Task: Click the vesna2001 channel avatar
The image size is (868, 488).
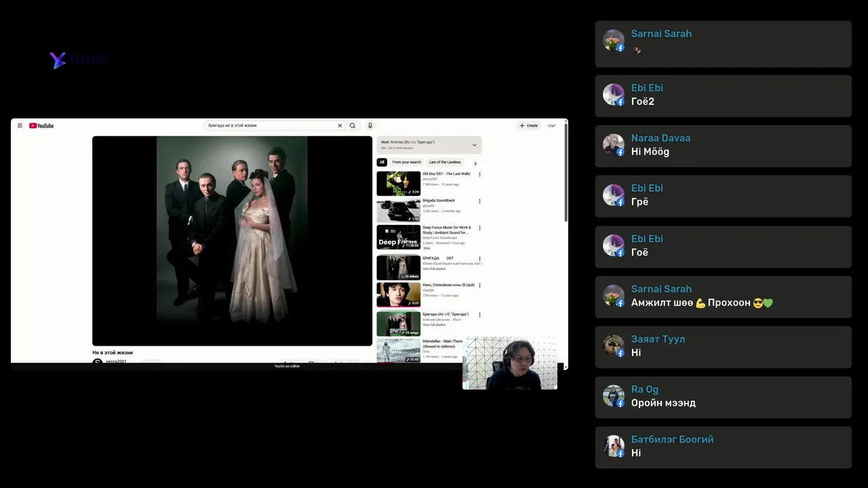Action: 98,362
